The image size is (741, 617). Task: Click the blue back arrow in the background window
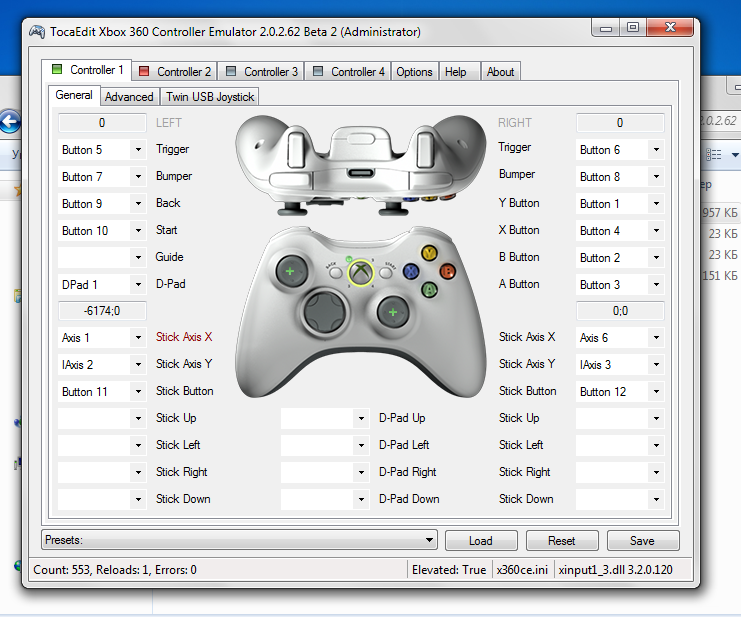[x=9, y=122]
